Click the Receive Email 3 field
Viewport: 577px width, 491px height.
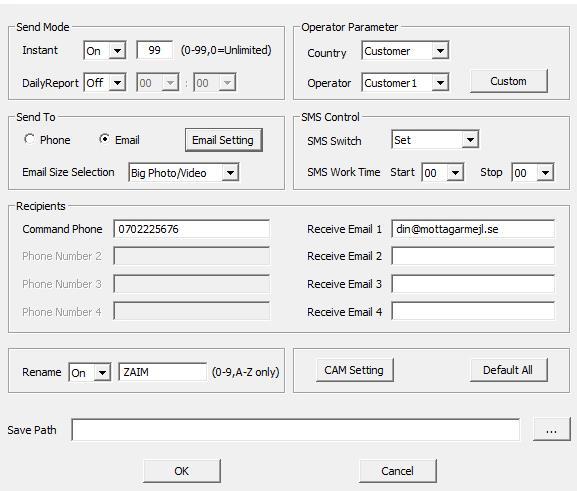tap(473, 284)
